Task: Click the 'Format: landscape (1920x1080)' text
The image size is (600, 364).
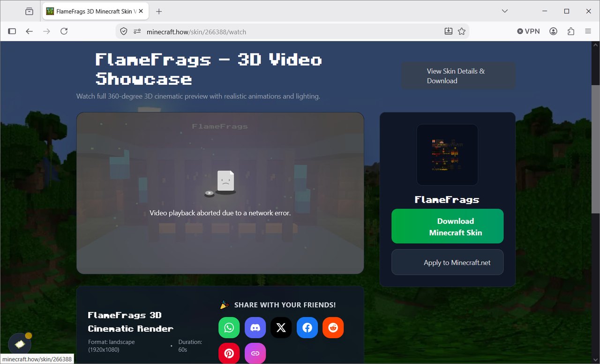Action: [112, 346]
